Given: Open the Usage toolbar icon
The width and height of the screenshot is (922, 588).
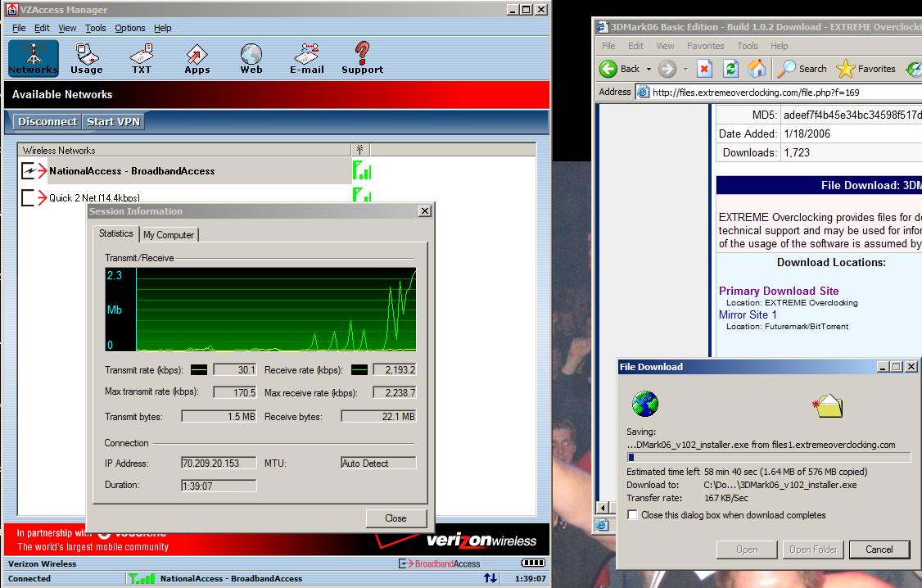Looking at the screenshot, I should [x=87, y=58].
